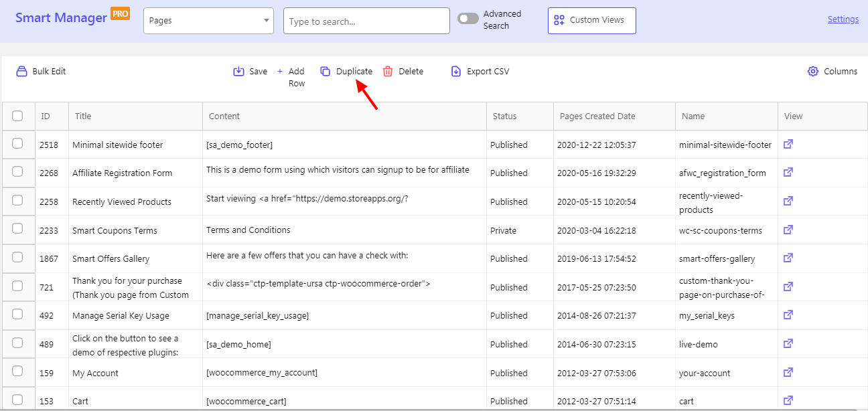
Task: Open view link for Minimal sitewide footer
Action: tap(788, 144)
